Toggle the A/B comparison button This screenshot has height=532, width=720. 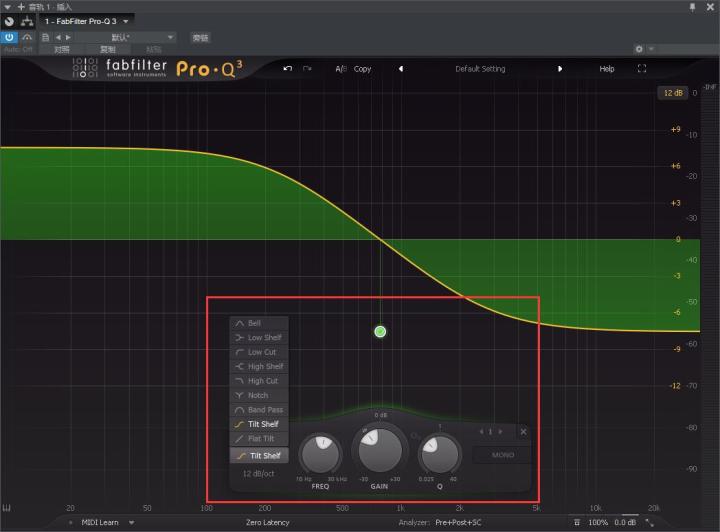(341, 69)
